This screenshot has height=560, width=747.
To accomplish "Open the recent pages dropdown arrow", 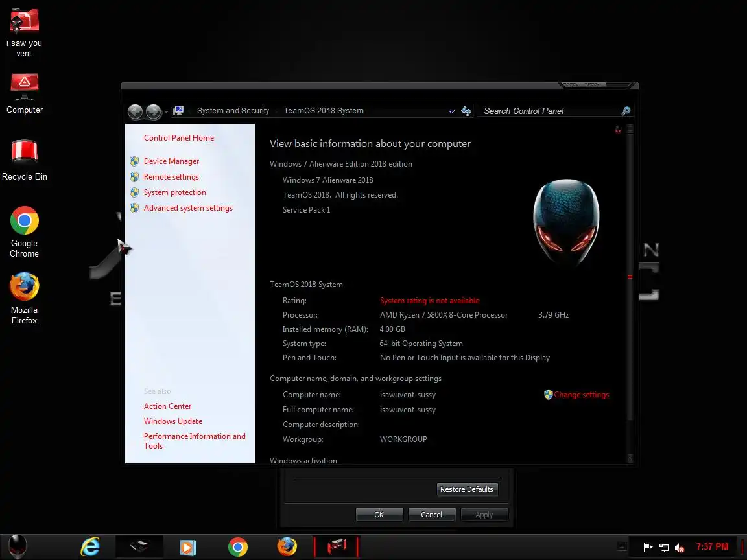I will click(166, 112).
